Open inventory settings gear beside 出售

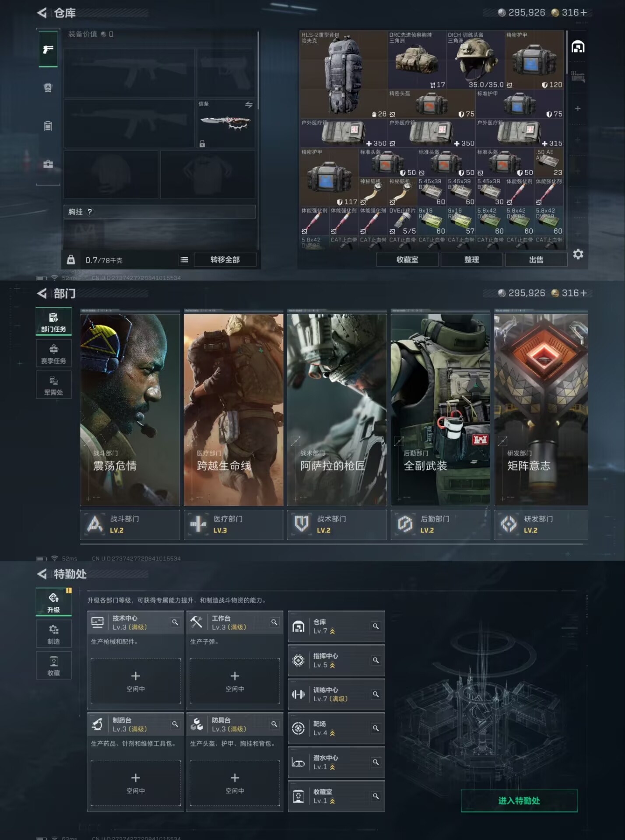click(x=578, y=254)
